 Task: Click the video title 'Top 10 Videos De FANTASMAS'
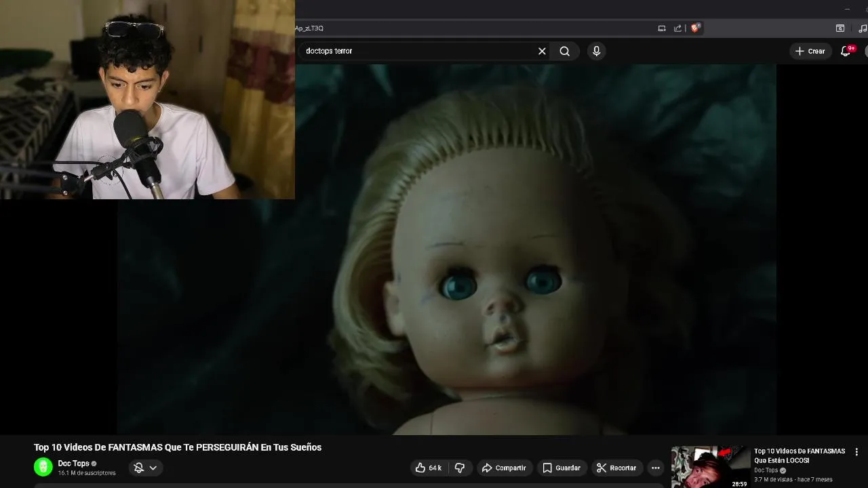[x=178, y=447]
